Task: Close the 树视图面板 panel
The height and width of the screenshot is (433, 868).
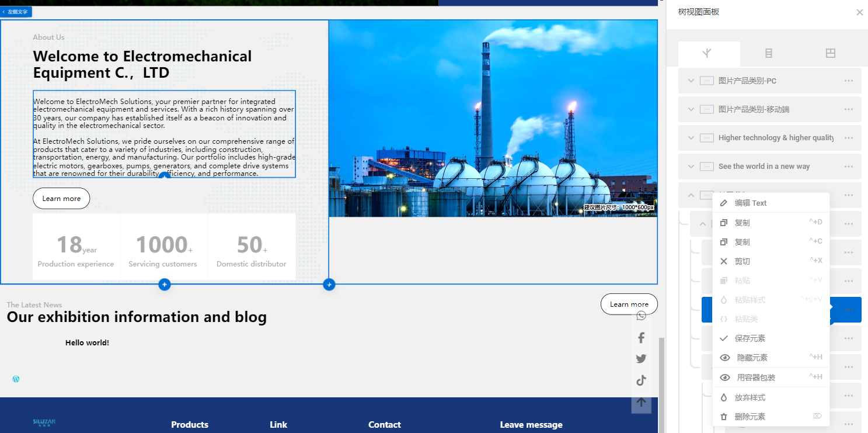Action: tap(859, 12)
